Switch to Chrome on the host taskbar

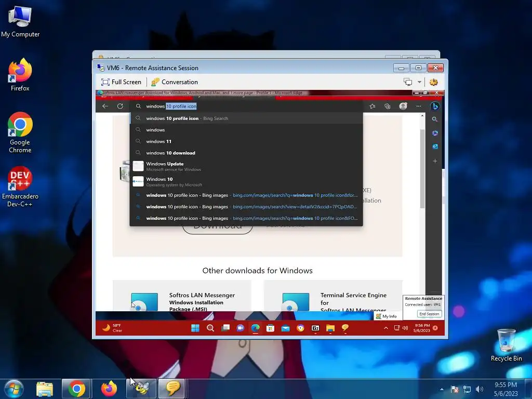[76, 389]
